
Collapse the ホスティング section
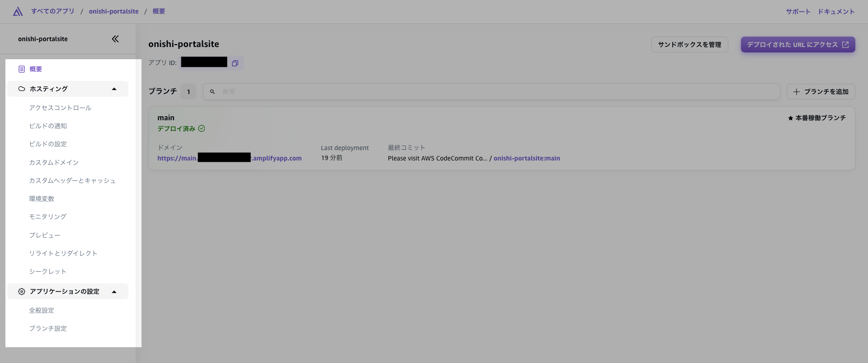tap(114, 89)
